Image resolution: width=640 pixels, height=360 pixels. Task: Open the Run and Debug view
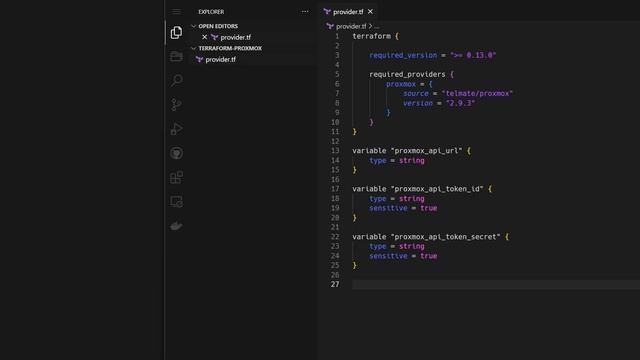(176, 129)
